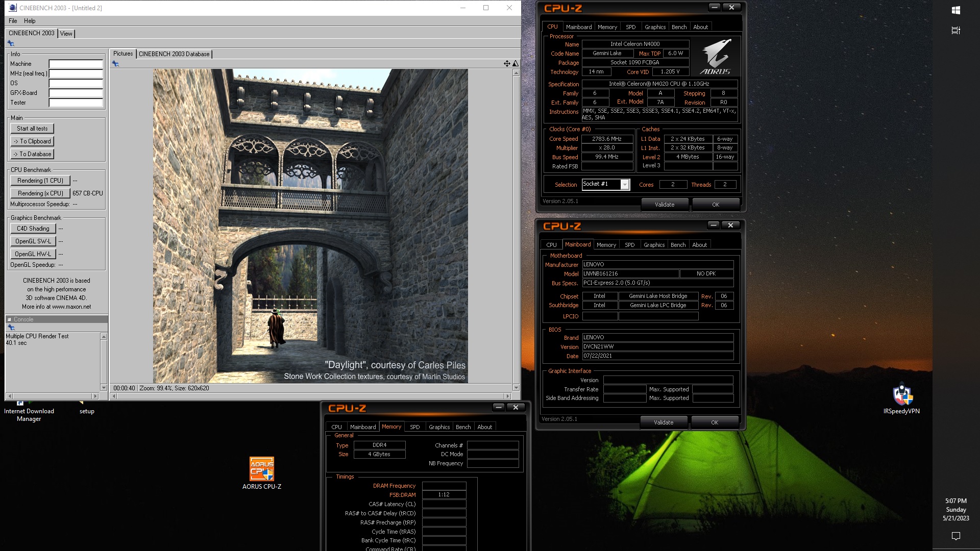Click the 40.1 sec console line
Screen dimensions: 980x551
(16, 343)
